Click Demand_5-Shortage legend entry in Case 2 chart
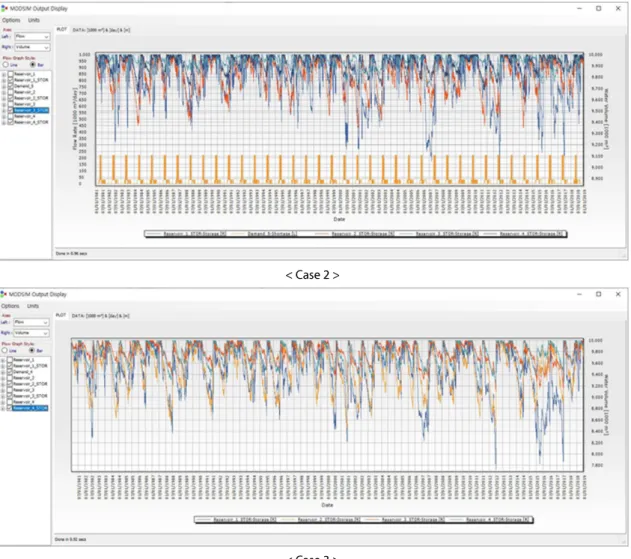 (265, 234)
